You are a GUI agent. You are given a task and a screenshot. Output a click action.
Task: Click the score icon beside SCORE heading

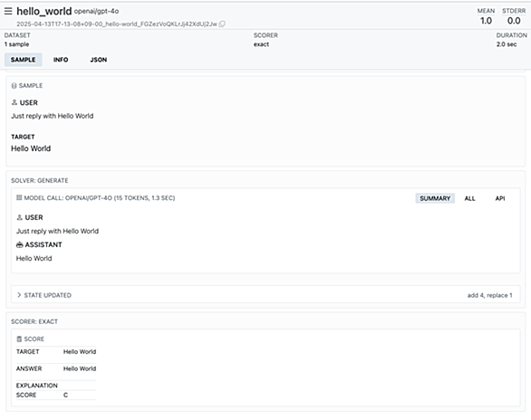click(x=19, y=339)
